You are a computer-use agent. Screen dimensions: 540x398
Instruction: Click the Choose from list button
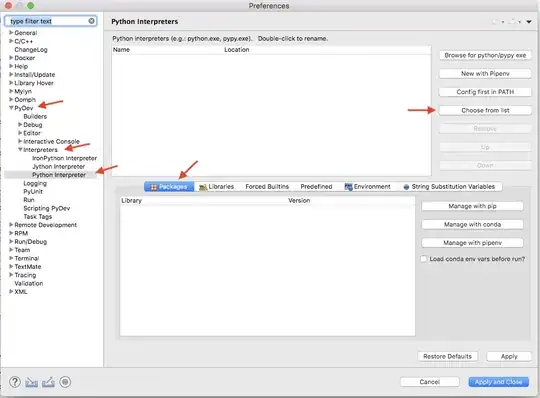click(485, 111)
